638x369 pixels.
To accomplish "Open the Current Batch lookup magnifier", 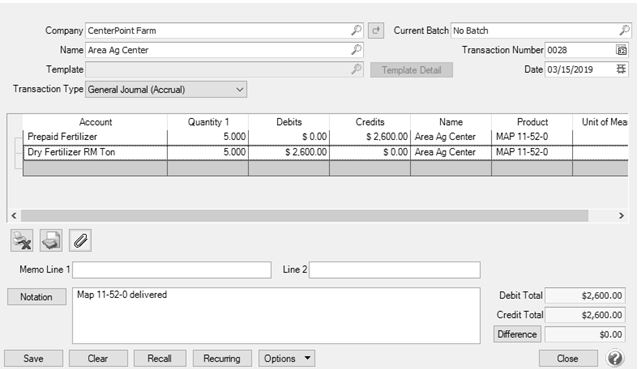I will [x=624, y=30].
